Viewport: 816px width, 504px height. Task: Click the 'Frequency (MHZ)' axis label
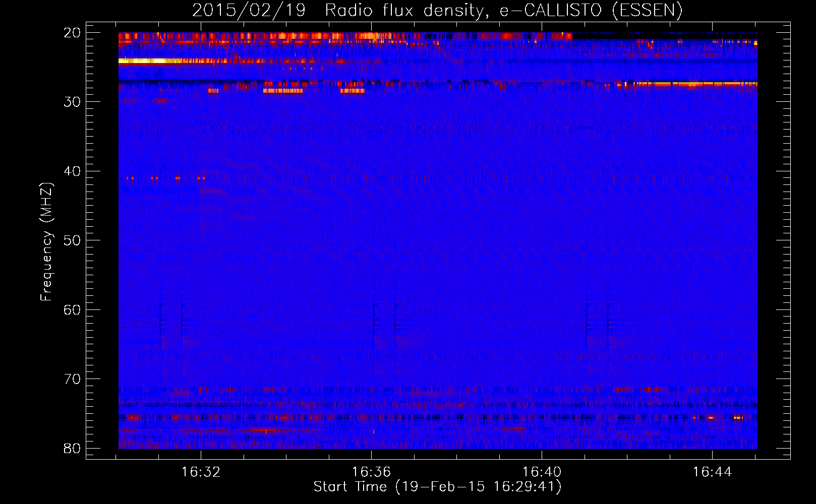point(46,242)
